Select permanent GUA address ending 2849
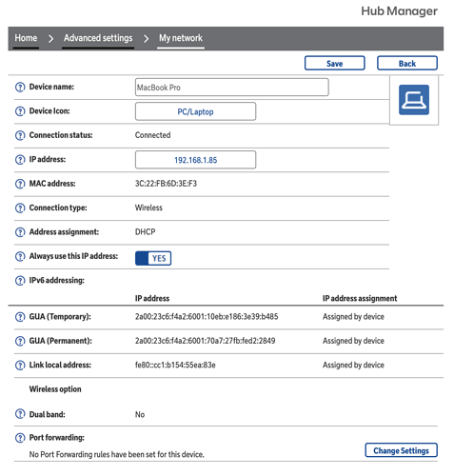 coord(206,341)
